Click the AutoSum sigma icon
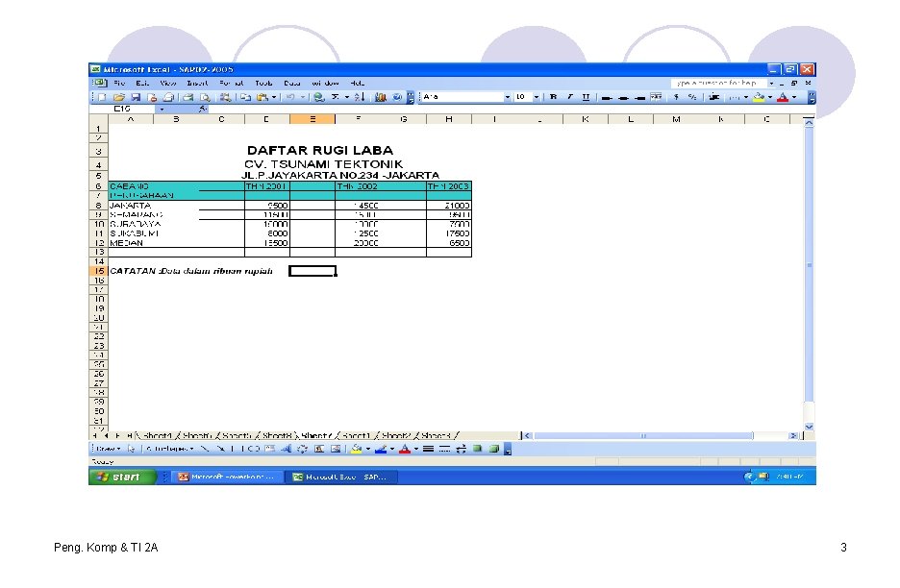 point(336,98)
